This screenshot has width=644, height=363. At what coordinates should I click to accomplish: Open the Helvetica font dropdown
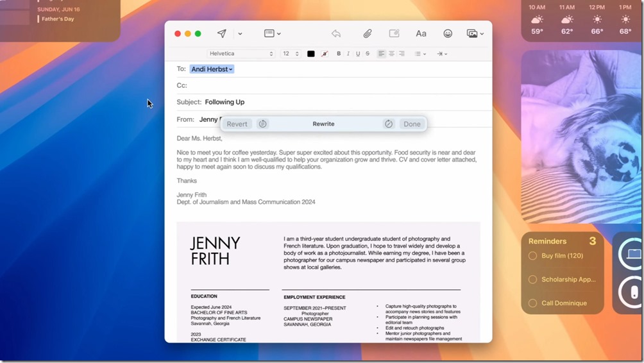[241, 54]
